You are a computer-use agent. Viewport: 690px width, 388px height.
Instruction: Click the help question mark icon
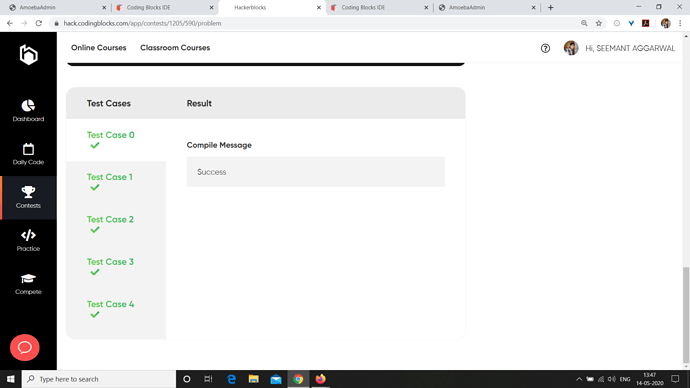coord(545,48)
